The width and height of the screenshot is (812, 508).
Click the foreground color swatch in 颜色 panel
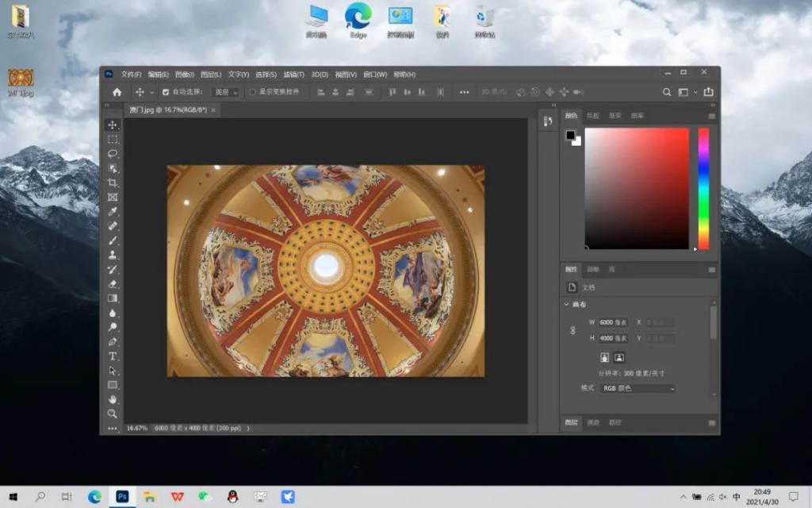click(x=570, y=135)
